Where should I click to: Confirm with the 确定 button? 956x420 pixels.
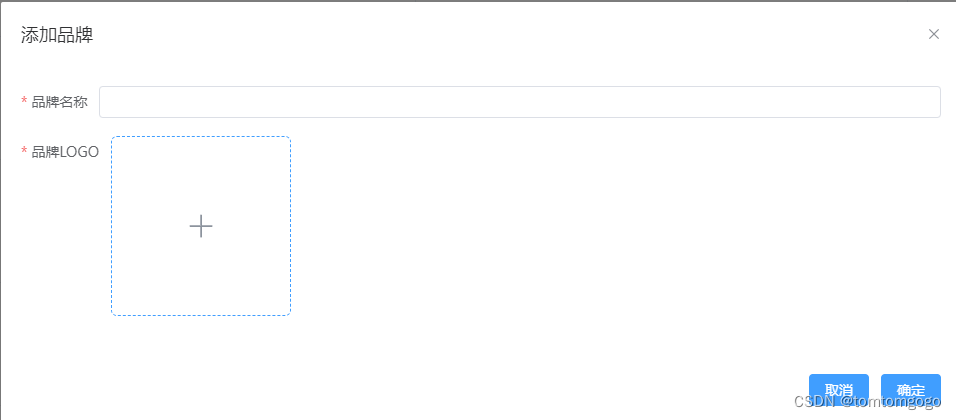click(910, 390)
